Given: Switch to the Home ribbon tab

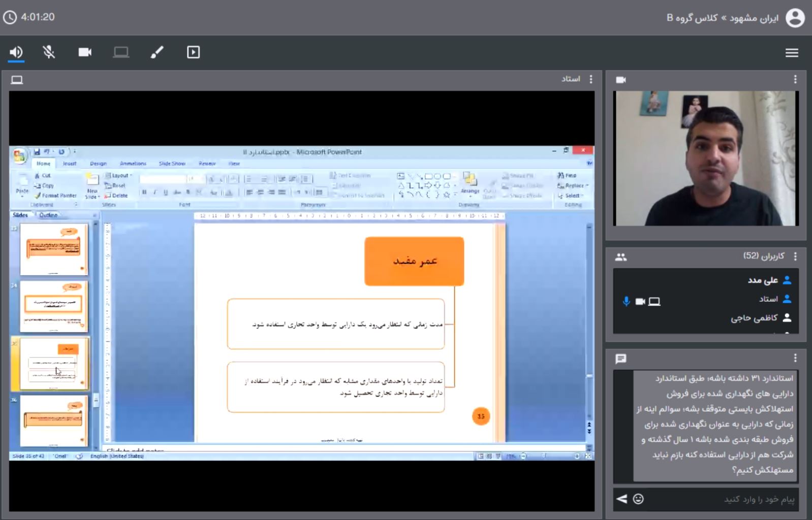Looking at the screenshot, I should 43,164.
